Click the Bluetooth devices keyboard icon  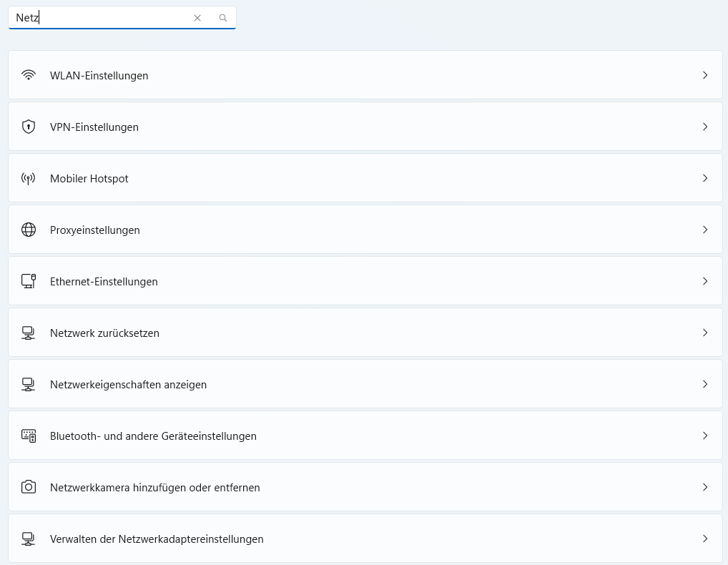(x=29, y=436)
